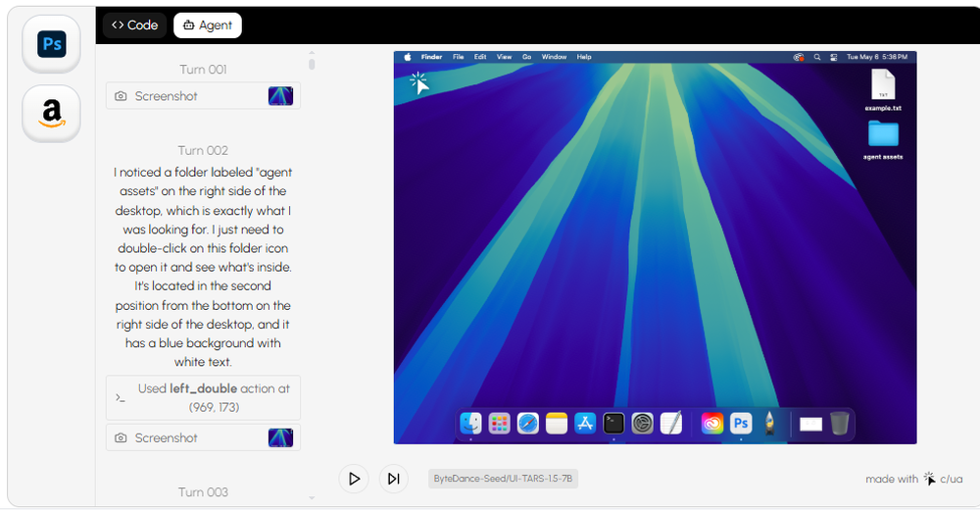980x512 pixels.
Task: Click the minimized window thumbnail in the dock
Action: tap(810, 425)
